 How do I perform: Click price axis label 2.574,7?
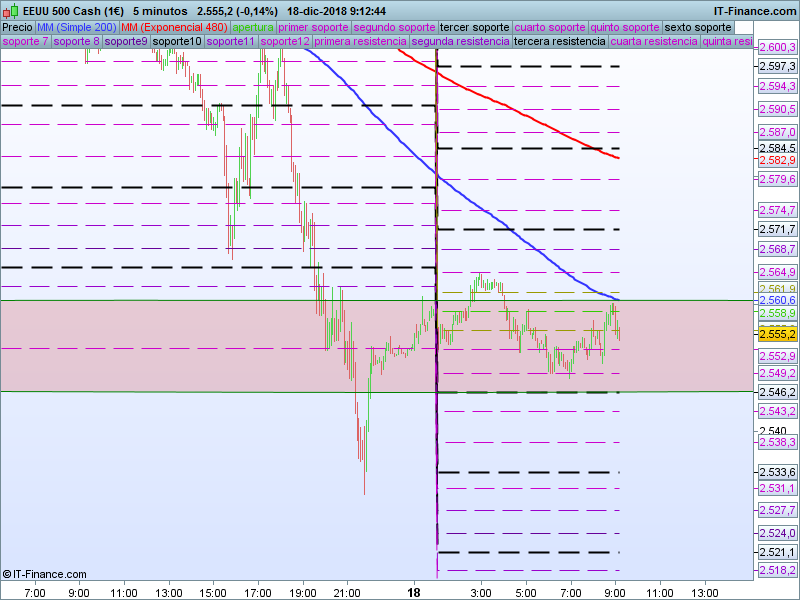tap(777, 210)
